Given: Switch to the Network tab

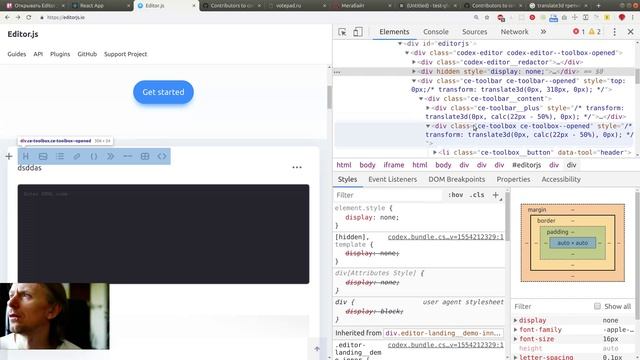Looking at the screenshot, I should [x=514, y=32].
